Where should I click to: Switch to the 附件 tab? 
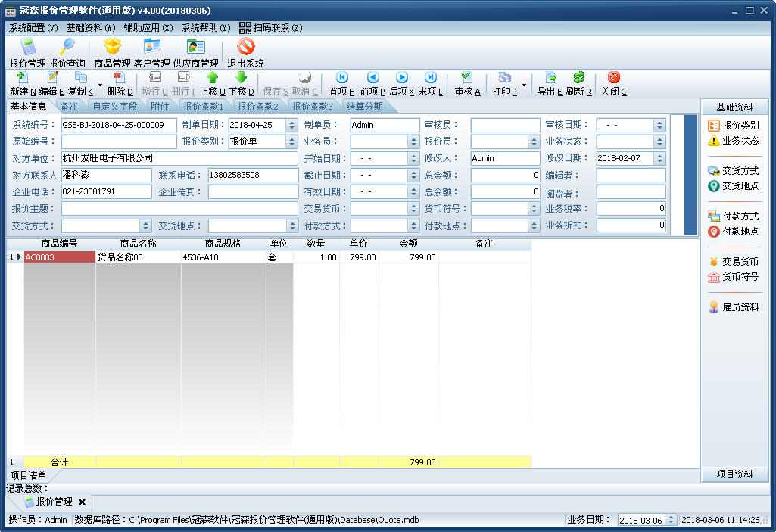click(160, 107)
